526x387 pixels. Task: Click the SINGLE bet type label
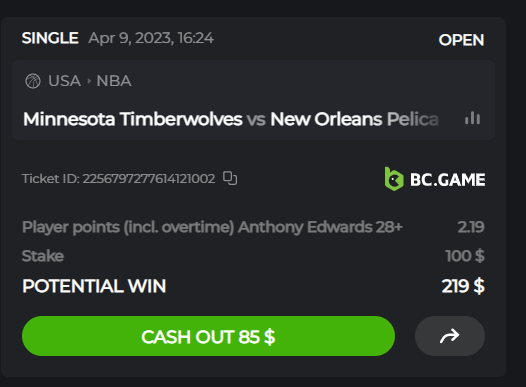(50, 38)
